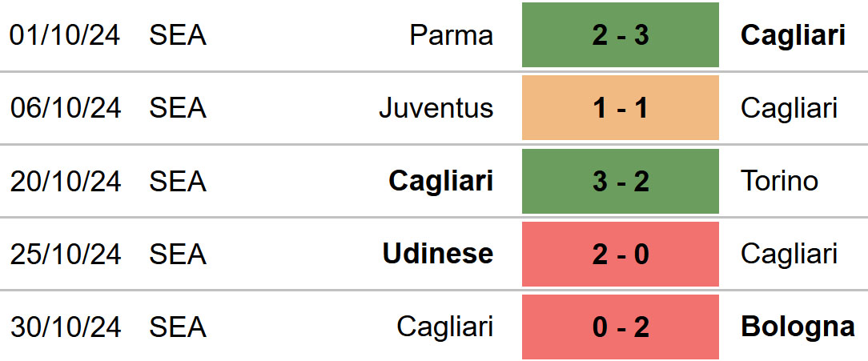Click the 1 - 1 draw score box
The width and height of the screenshot is (868, 361).
[x=620, y=108]
